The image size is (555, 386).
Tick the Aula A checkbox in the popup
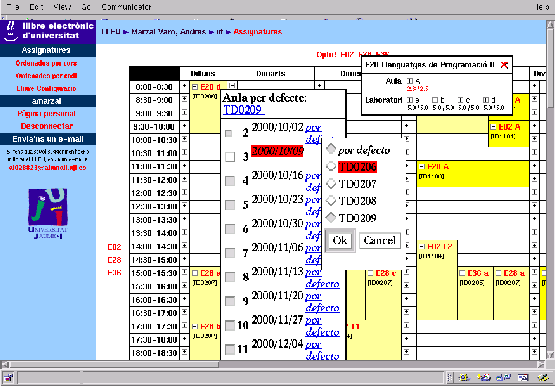click(x=410, y=81)
